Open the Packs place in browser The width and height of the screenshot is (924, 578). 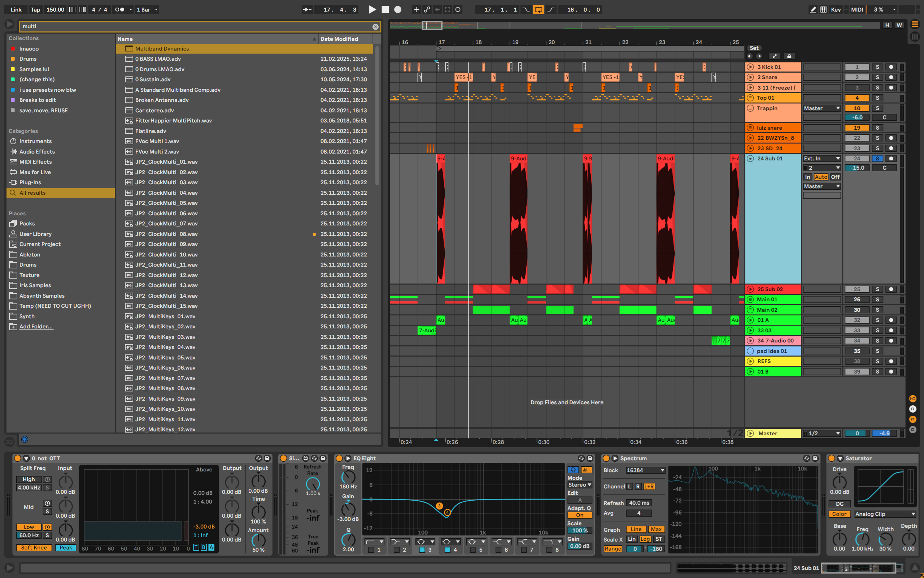27,224
